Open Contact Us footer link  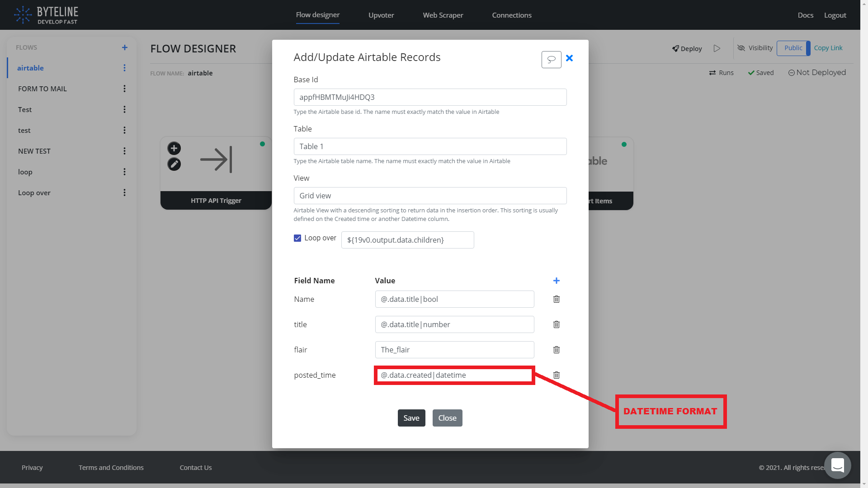point(196,467)
